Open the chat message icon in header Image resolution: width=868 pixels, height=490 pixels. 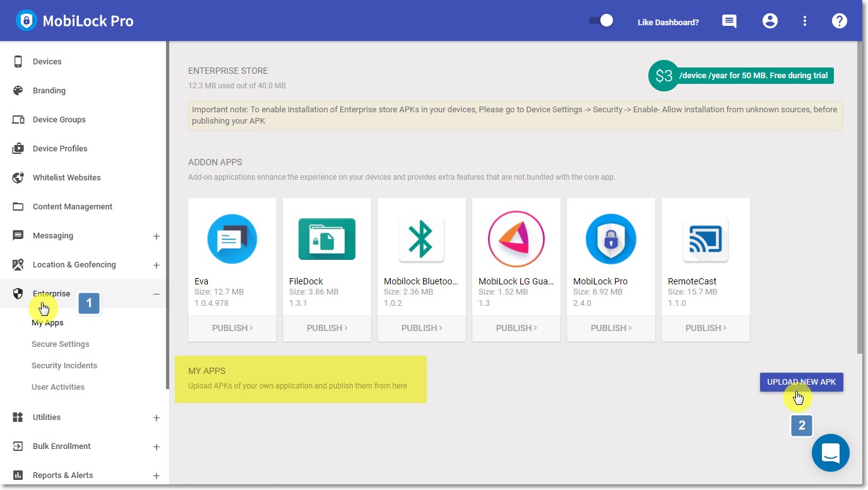[729, 21]
